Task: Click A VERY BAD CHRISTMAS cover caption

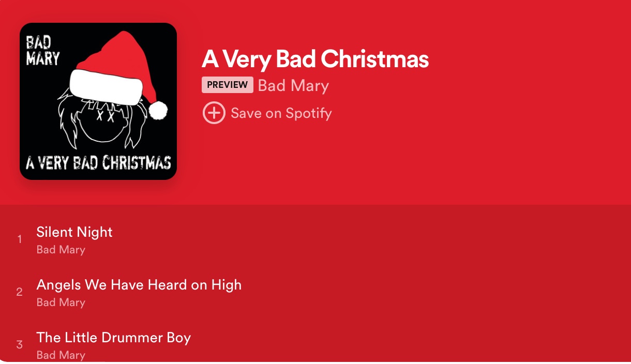Action: coord(98,163)
